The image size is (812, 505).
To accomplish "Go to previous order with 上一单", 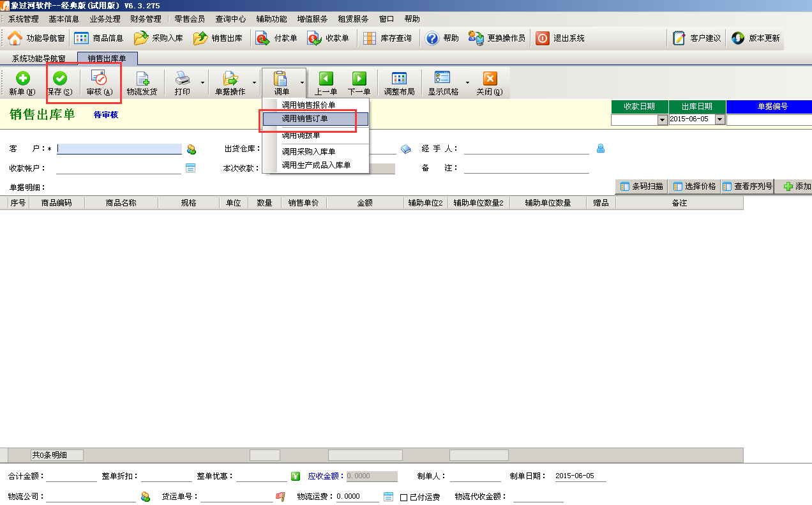I will pyautogui.click(x=326, y=84).
